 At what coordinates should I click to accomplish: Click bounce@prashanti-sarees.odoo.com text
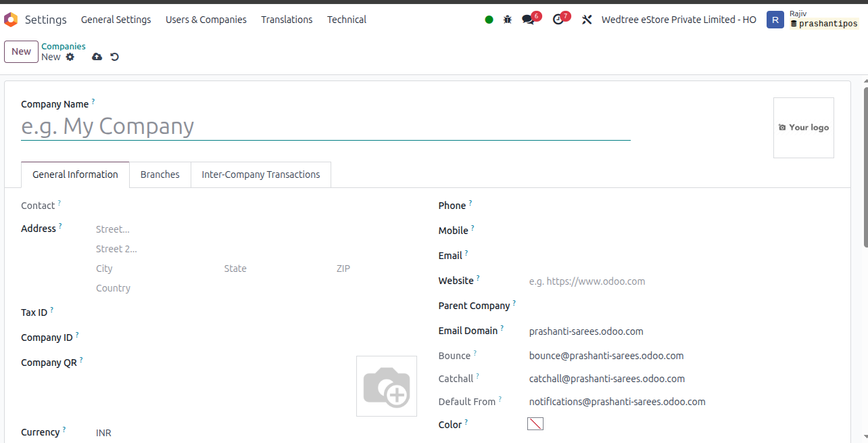(x=606, y=356)
